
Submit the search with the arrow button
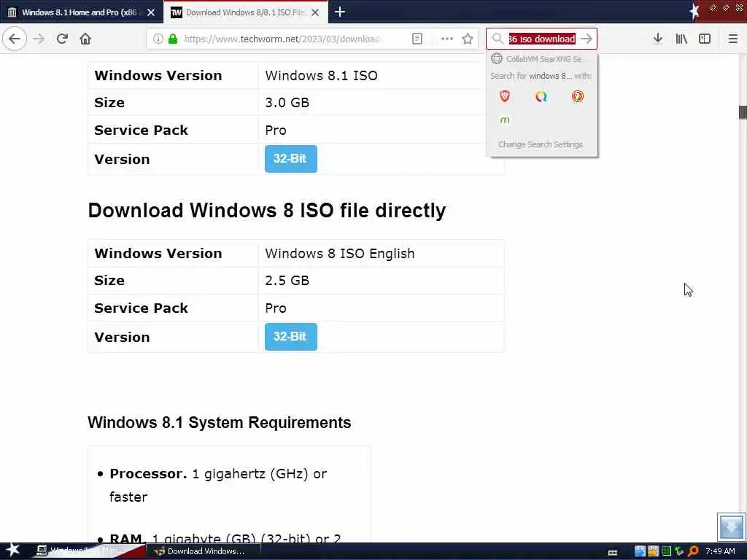click(587, 39)
